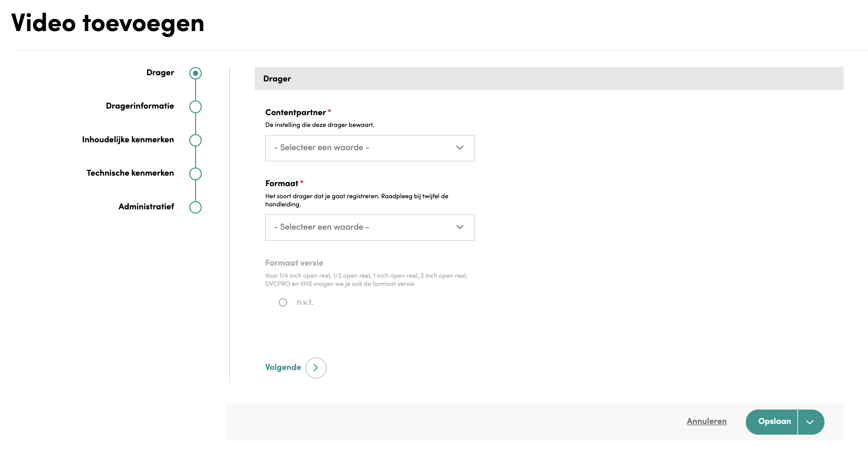868x454 pixels.
Task: Go to Inhoudelijke kenmerken step label
Action: pyautogui.click(x=128, y=139)
